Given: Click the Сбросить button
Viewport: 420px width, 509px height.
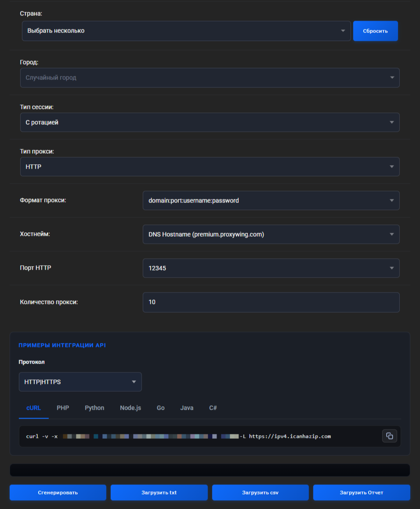Looking at the screenshot, I should (376, 31).
